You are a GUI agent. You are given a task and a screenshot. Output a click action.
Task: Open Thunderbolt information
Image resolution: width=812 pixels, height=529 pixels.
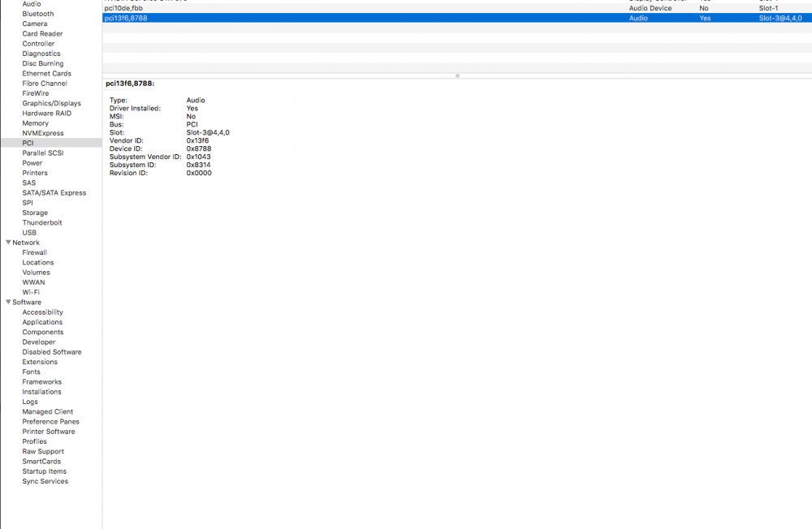(42, 222)
